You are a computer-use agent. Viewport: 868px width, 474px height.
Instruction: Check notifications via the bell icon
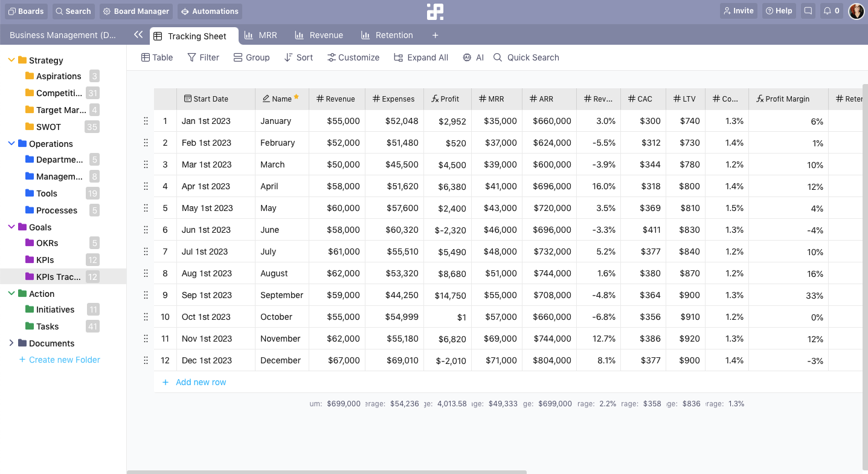pyautogui.click(x=831, y=10)
